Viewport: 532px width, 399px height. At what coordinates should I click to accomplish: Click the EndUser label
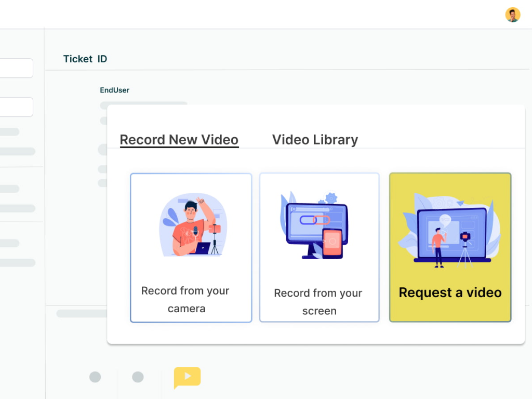click(114, 90)
